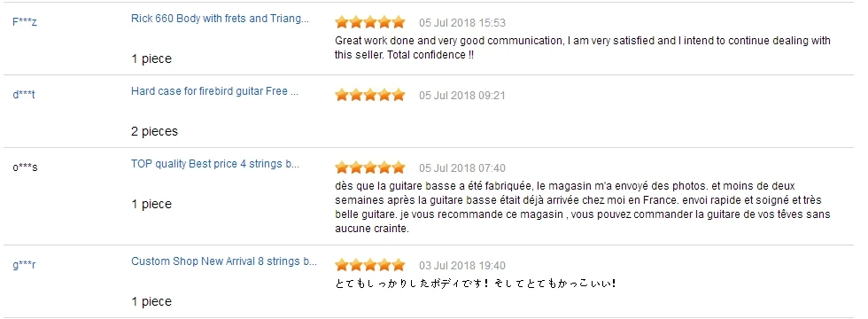Click the star rating on o***s's review
This screenshot has height=319, width=868.
370,167
